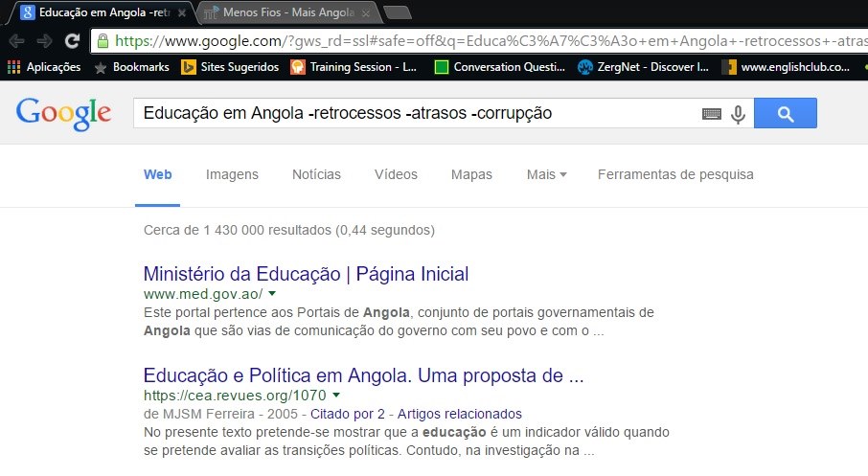The width and height of the screenshot is (868, 476).
Task: Expand arrow next to www.med.gov.ao
Action: [x=272, y=293]
